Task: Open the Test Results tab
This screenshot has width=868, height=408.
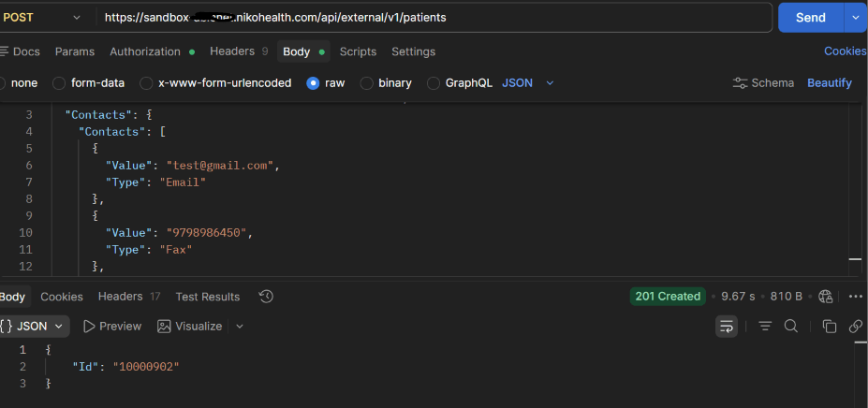Action: point(208,297)
